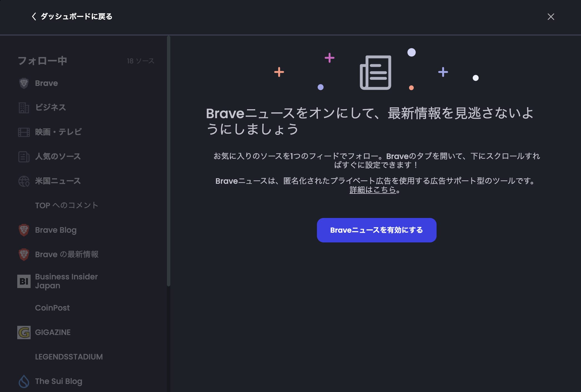This screenshot has height=392, width=581.
Task: Click the film strip icon for 映画・テレビ
Action: pos(24,132)
